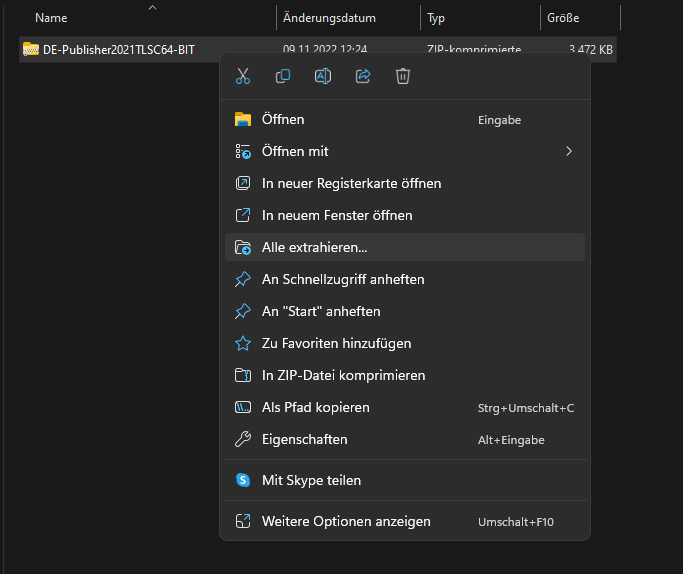Click the Delete trash can icon
The height and width of the screenshot is (574, 683).
tap(403, 76)
